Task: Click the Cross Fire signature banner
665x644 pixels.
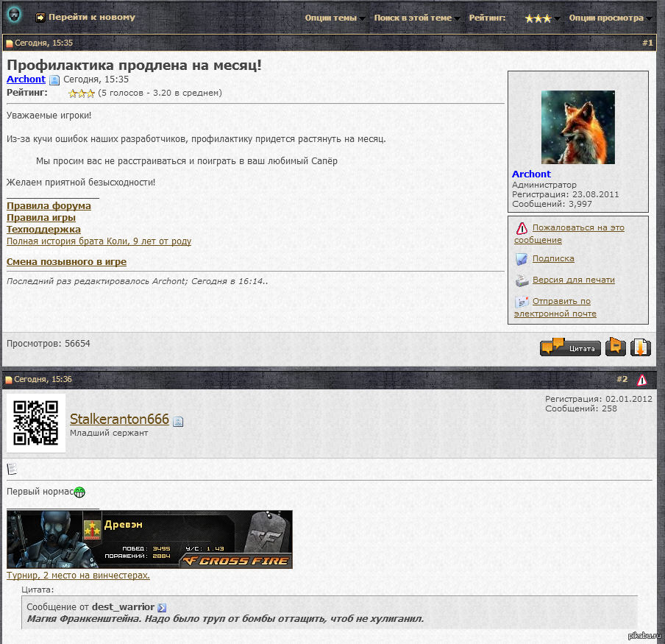Action: click(x=149, y=539)
